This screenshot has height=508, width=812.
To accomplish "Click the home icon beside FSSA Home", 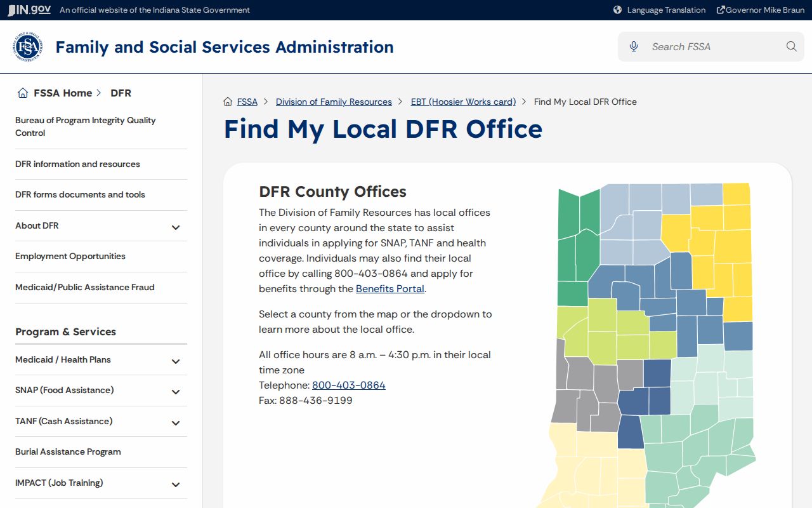I will pos(23,93).
